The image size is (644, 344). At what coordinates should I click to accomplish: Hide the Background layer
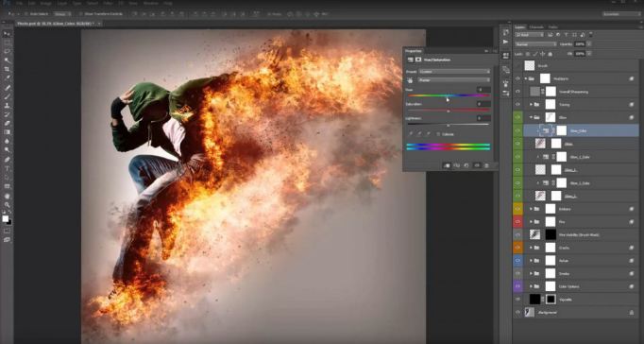pyautogui.click(x=517, y=313)
